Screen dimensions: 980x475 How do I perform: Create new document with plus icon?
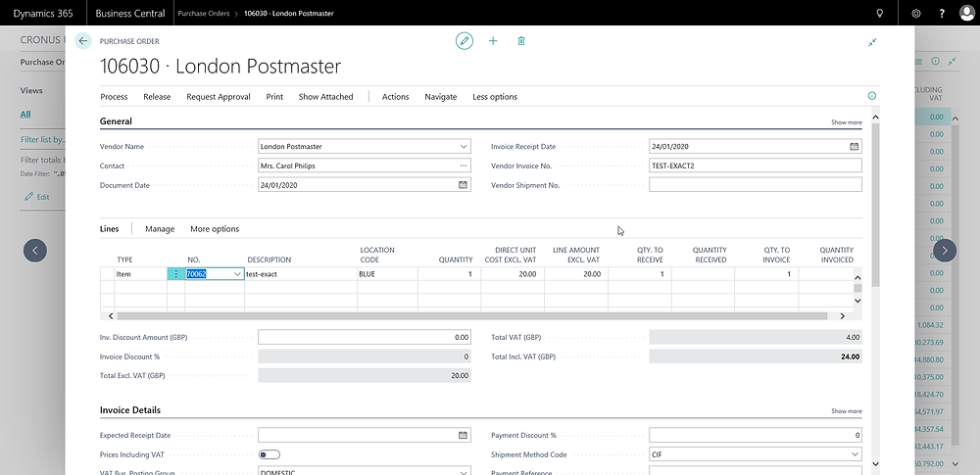(493, 41)
